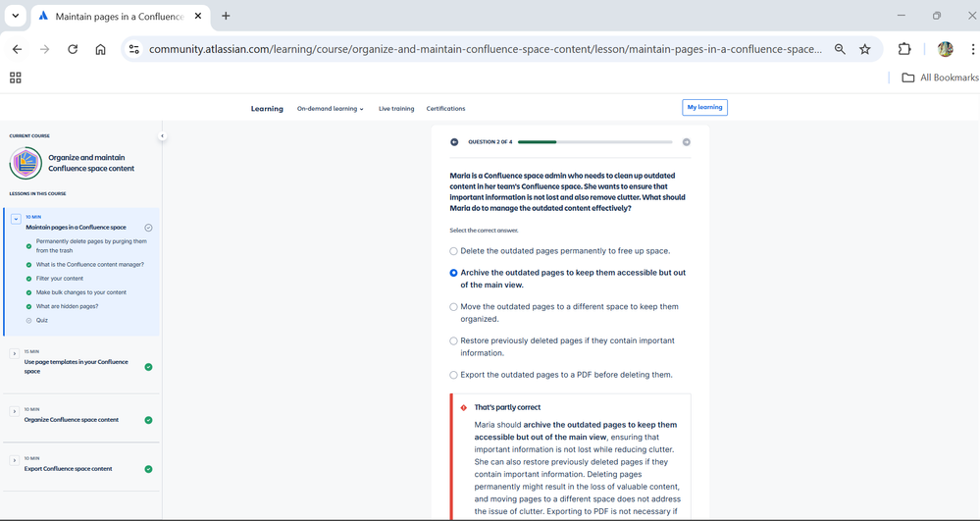The image size is (980, 521).
Task: Click the browser back arrow
Action: point(17,49)
